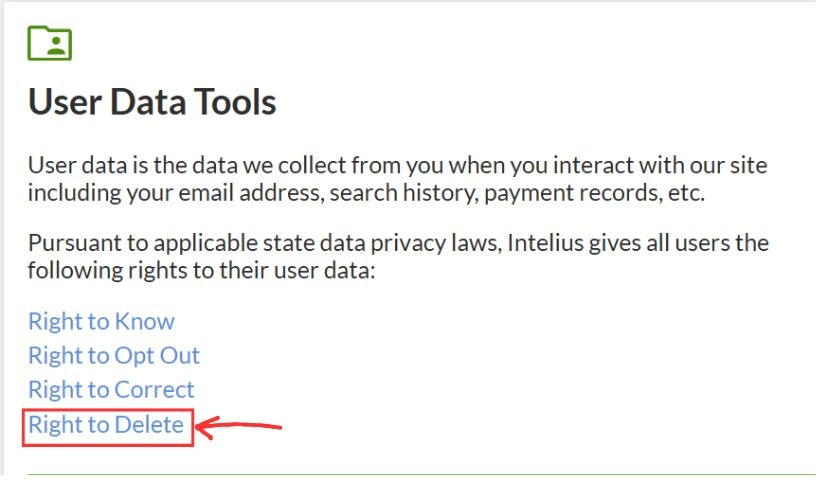Click the User Data Tools heading
The image size is (830, 481).
pyautogui.click(x=152, y=102)
